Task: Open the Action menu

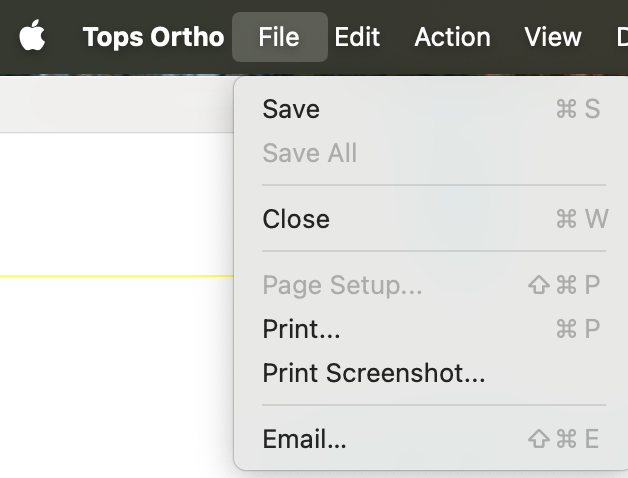Action: 452,37
